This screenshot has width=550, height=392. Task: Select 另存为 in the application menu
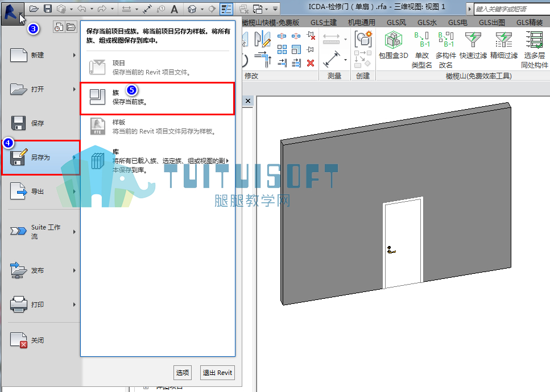pos(41,157)
